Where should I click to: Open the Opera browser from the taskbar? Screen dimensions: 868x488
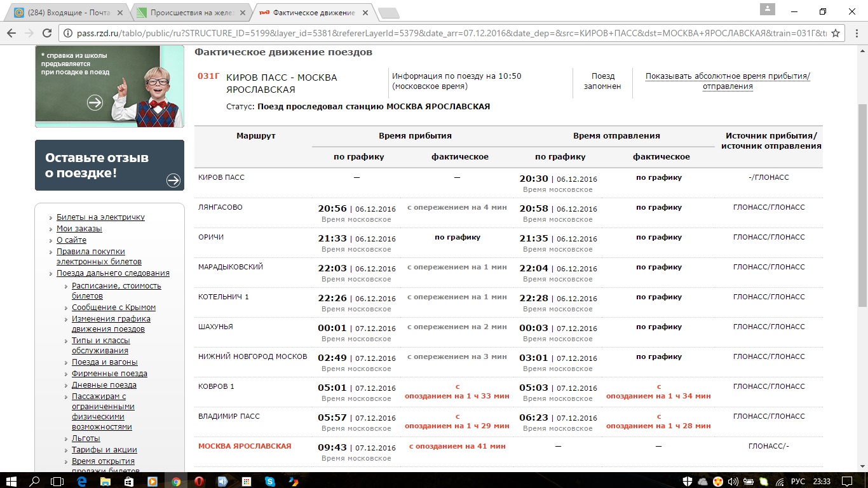pos(199,481)
